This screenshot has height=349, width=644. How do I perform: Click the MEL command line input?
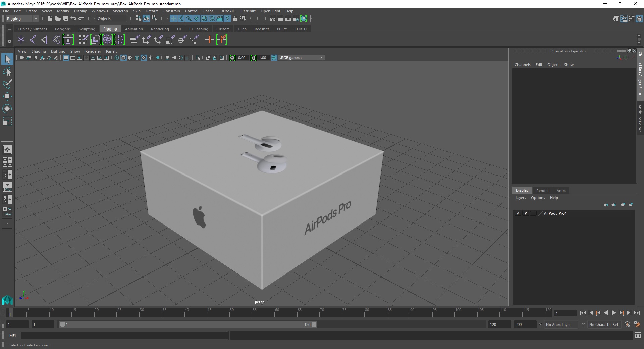pyautogui.click(x=124, y=335)
